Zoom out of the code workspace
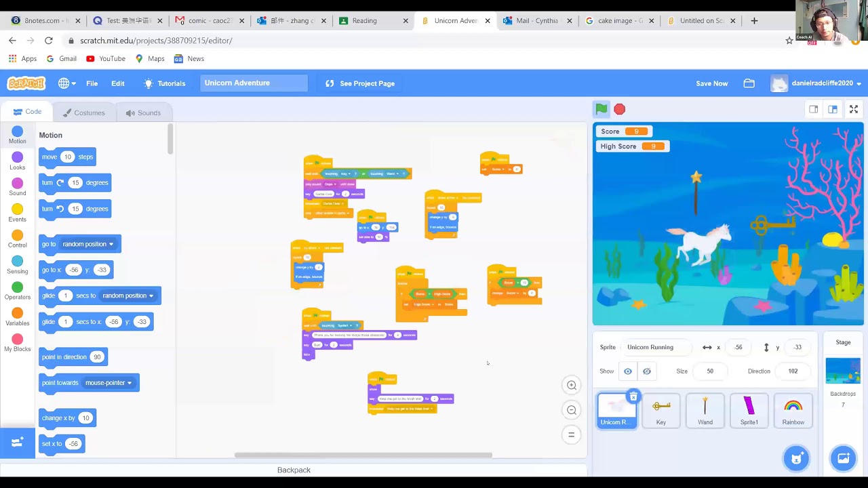Viewport: 868px width, 488px height. click(x=572, y=410)
